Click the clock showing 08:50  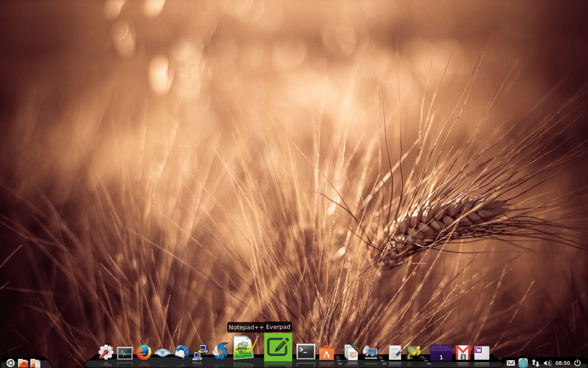pos(563,363)
